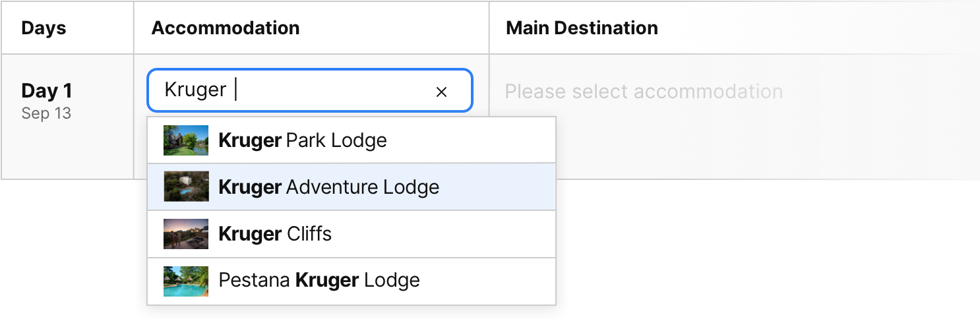Clear the Accommodation search with the X icon

(441, 92)
